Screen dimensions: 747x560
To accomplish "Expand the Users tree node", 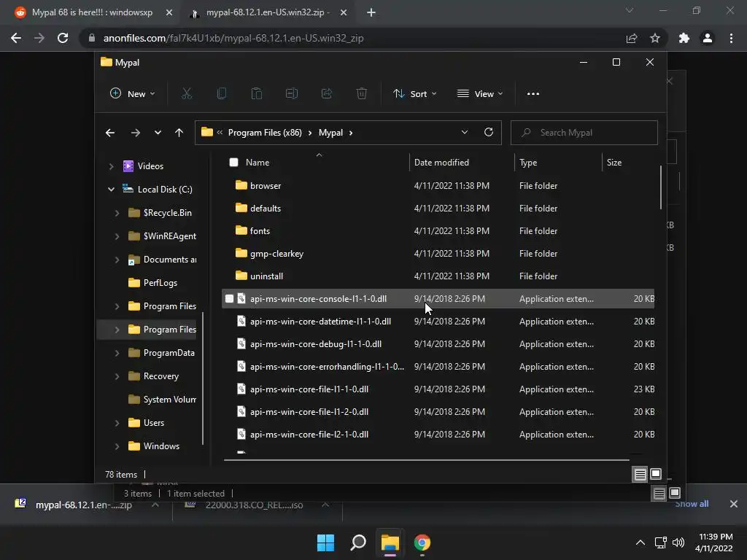I will point(117,423).
